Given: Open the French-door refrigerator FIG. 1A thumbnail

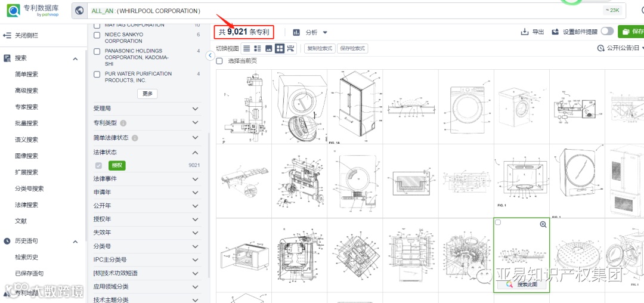Looking at the screenshot, I should [355, 107].
